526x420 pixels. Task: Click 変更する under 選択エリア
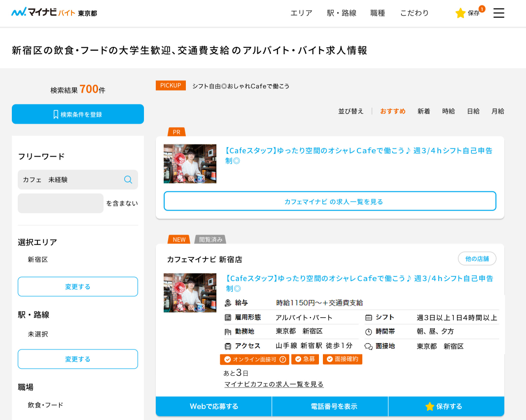(78, 286)
